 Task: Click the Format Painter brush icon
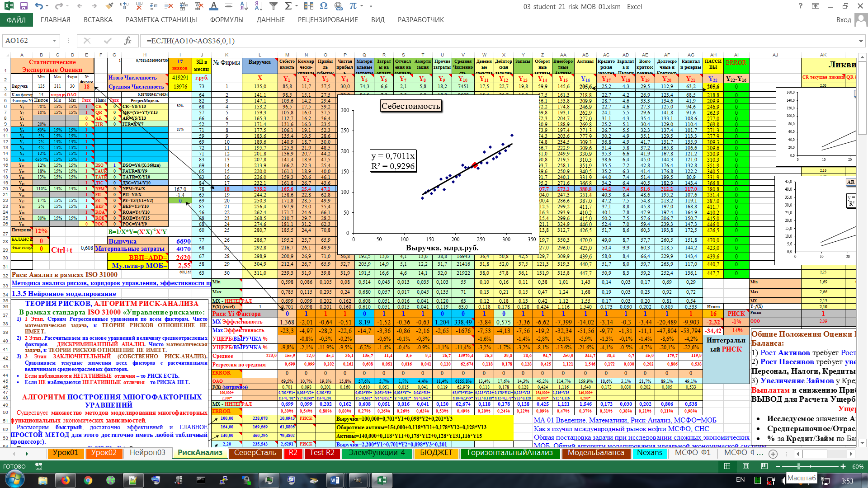[109, 6]
